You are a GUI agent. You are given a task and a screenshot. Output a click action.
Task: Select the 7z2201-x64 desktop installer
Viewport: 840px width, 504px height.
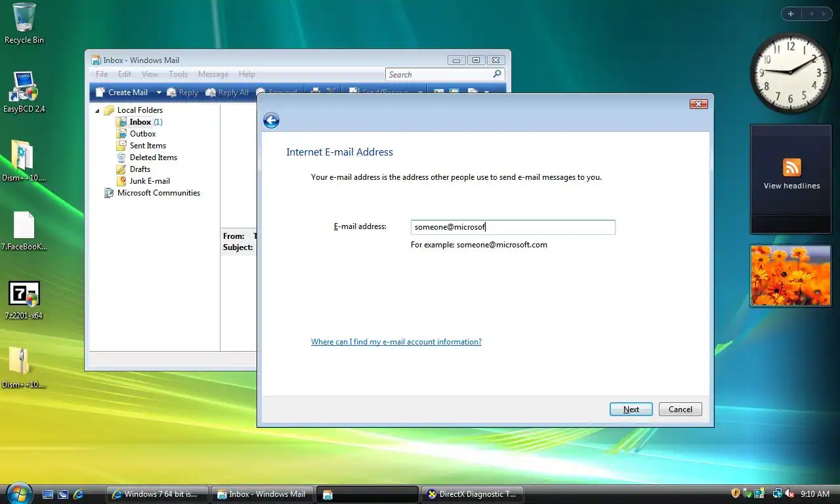24,301
